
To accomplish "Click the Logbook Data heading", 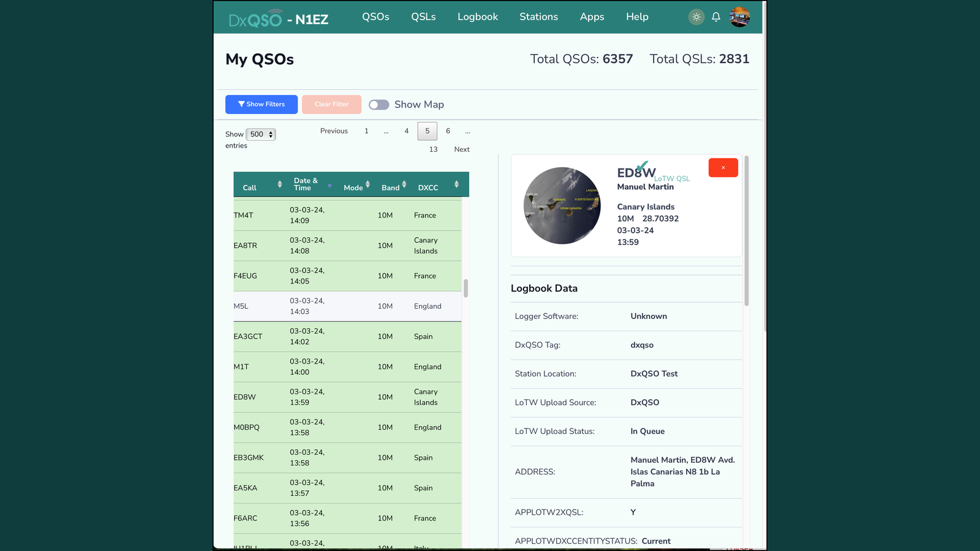I will 544,288.
